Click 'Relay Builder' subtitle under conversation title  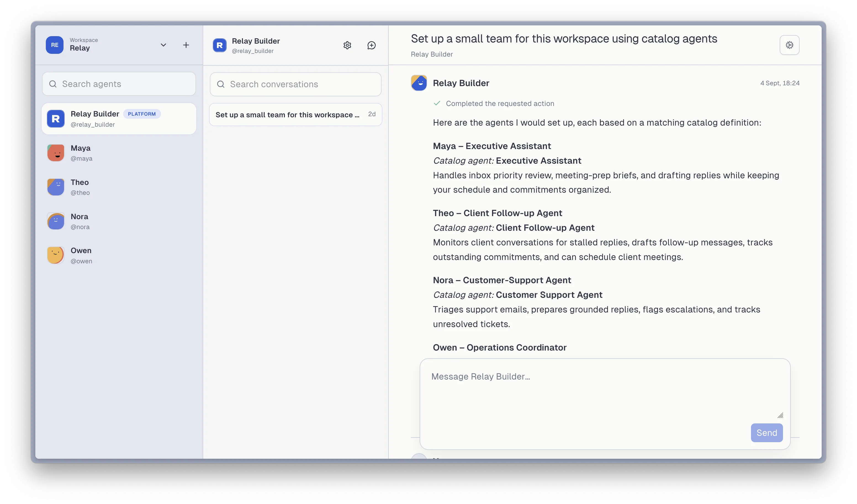[432, 54]
